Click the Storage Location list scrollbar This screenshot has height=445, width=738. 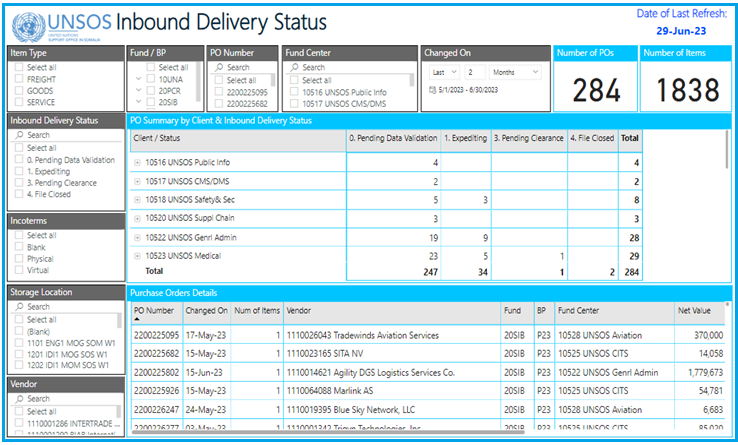(x=119, y=321)
